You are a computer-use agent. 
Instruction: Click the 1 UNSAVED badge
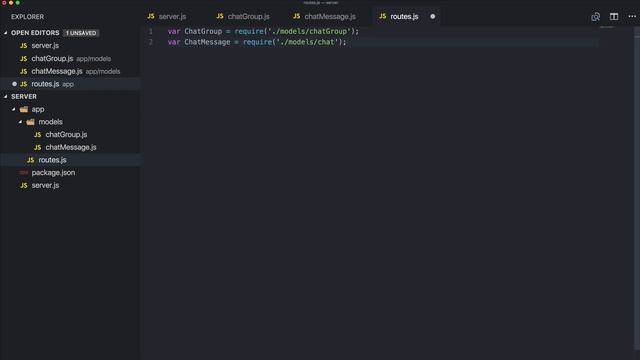pos(81,33)
